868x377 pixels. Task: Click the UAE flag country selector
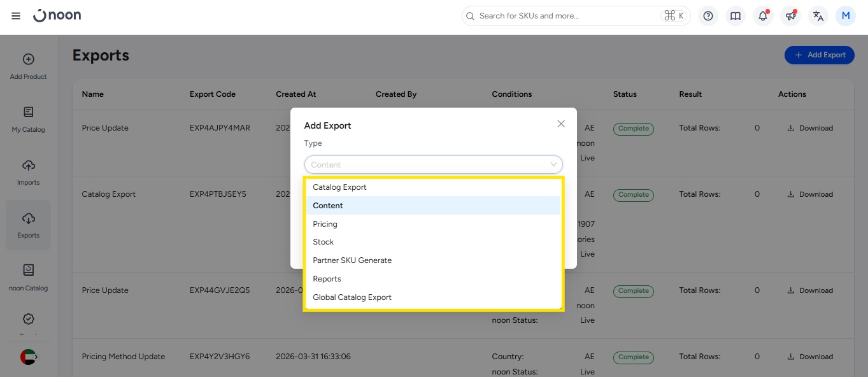[29, 357]
